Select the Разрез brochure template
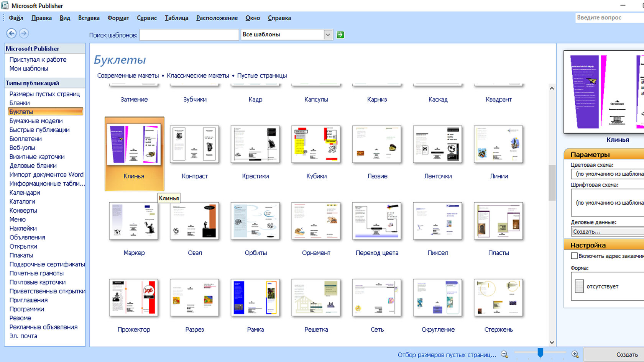 tap(194, 298)
